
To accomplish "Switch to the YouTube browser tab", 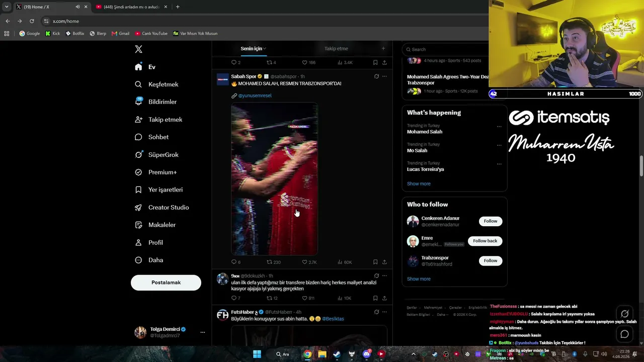I will click(131, 7).
